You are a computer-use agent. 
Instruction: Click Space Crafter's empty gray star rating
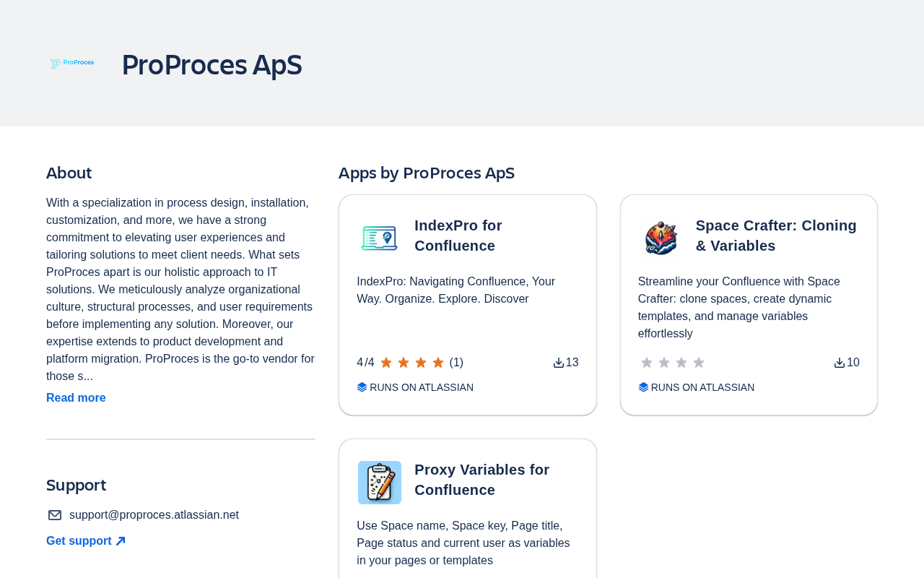[x=672, y=363]
